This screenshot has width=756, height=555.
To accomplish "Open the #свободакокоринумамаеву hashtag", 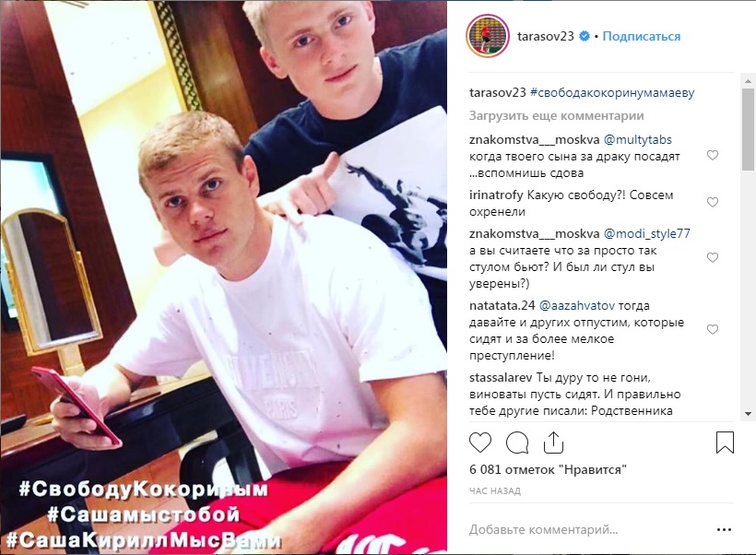I will (x=612, y=92).
